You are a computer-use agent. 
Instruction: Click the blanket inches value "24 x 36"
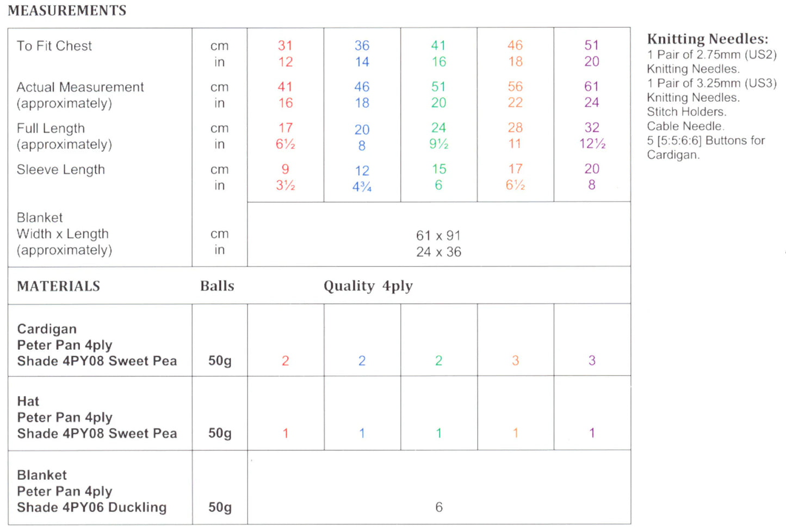pyautogui.click(x=438, y=252)
